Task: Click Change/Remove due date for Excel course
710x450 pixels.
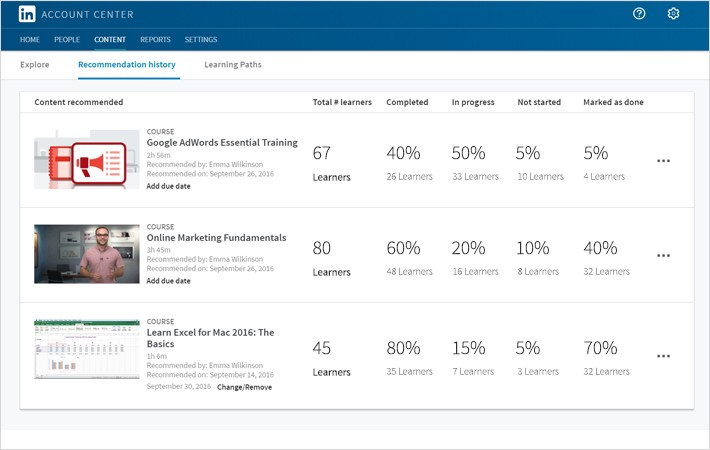Action: tap(244, 387)
